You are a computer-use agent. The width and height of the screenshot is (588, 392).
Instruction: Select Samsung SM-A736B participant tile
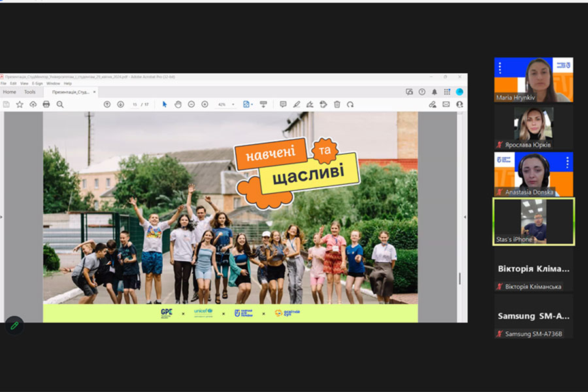(x=534, y=316)
